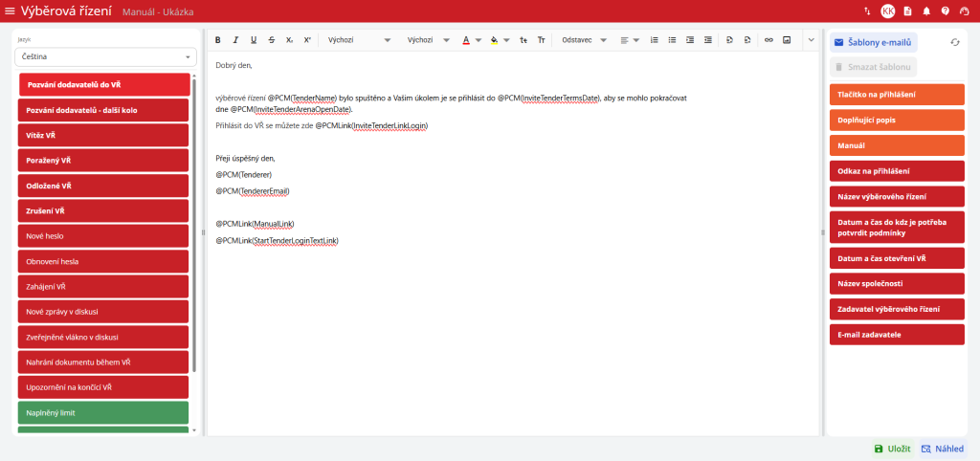Click the Uložit save button
This screenshot has width=980, height=461.
(892, 448)
